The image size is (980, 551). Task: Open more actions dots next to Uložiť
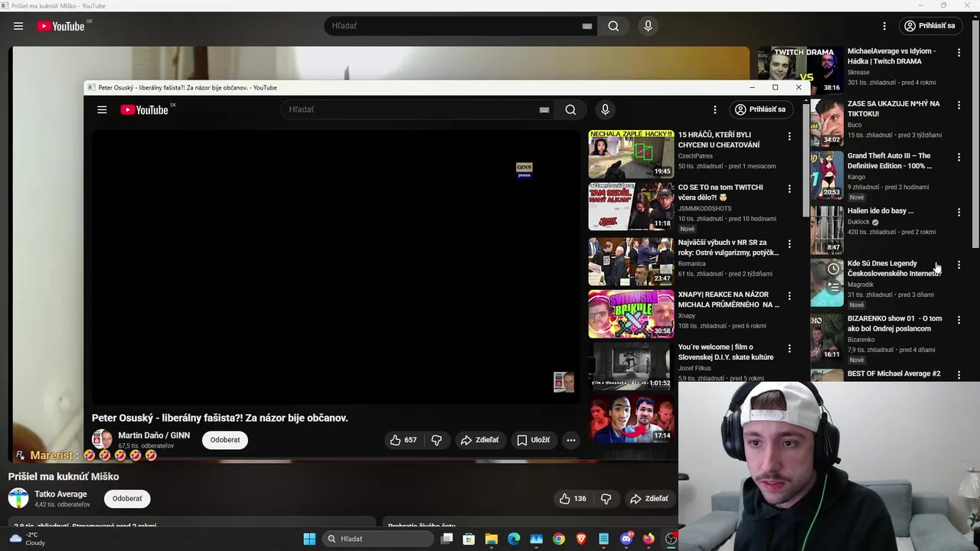click(x=570, y=440)
